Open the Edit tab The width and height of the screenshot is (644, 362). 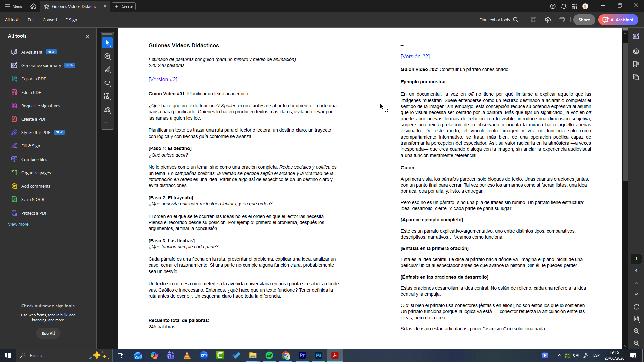pos(31,20)
